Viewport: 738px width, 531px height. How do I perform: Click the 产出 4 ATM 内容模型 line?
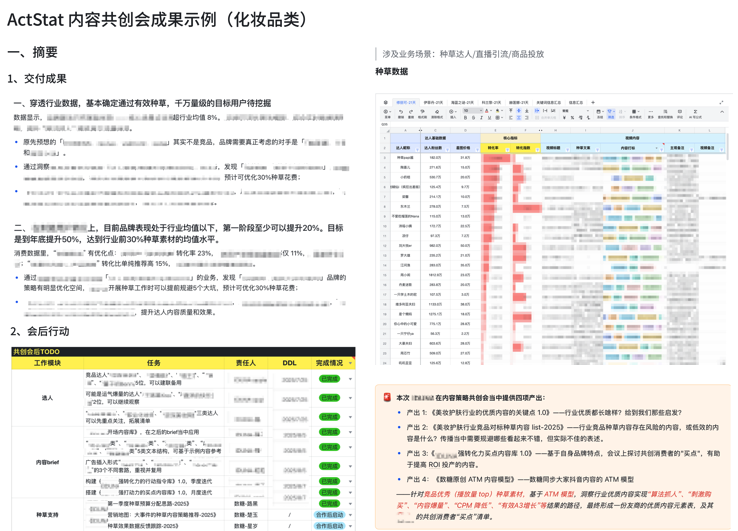(520, 479)
